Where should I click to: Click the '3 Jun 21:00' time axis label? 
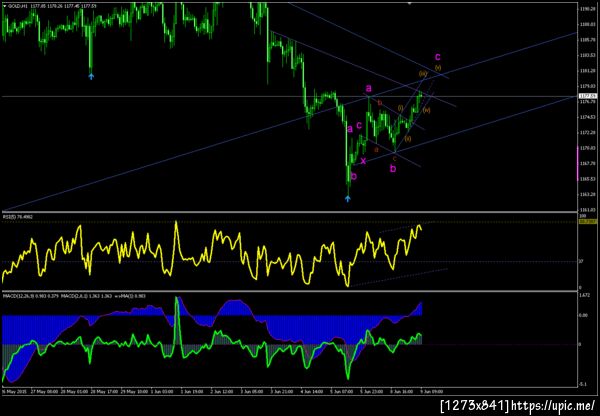pyautogui.click(x=280, y=392)
